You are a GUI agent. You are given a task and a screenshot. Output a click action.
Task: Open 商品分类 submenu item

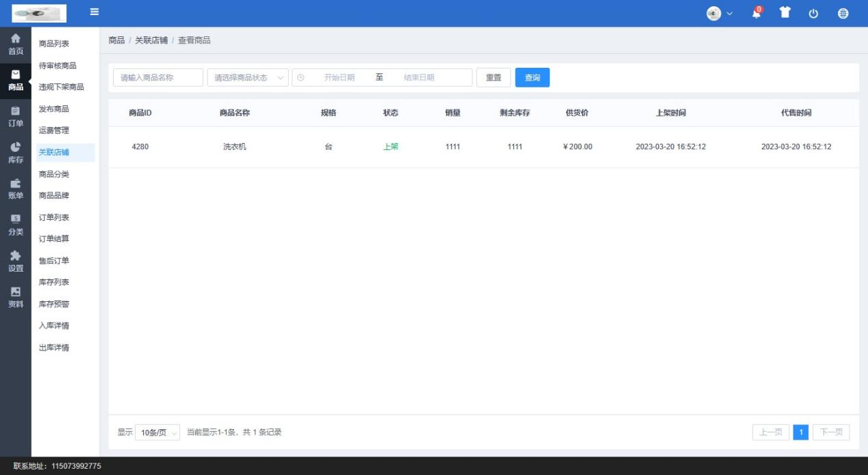pos(54,174)
